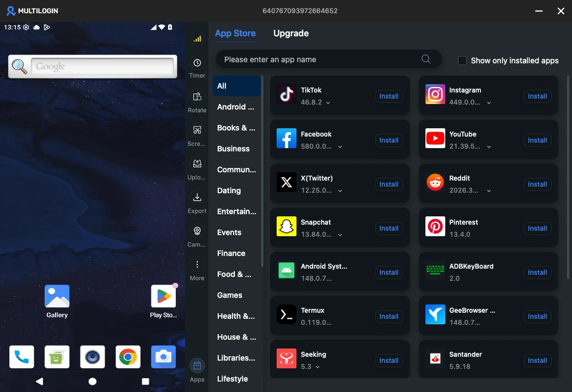572x392 pixels.
Task: Open the Camera tool in the sidebar
Action: (197, 231)
